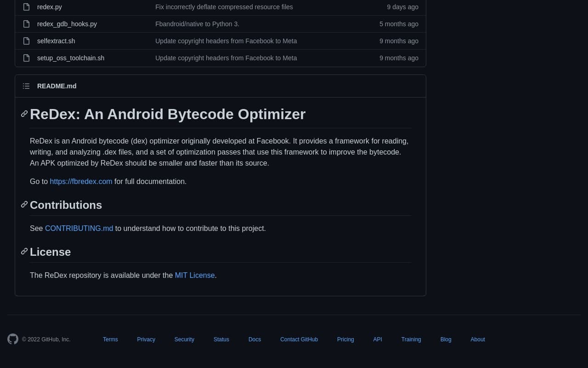Viewport: 588px width, 368px height.
Task: Click the file icon next to redex.py
Action: click(x=26, y=7)
